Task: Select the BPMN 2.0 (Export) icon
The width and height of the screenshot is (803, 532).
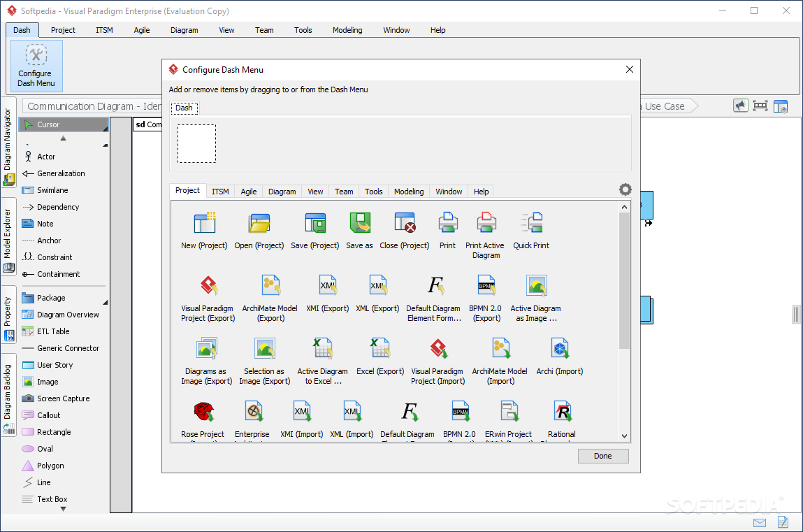Action: click(x=486, y=286)
